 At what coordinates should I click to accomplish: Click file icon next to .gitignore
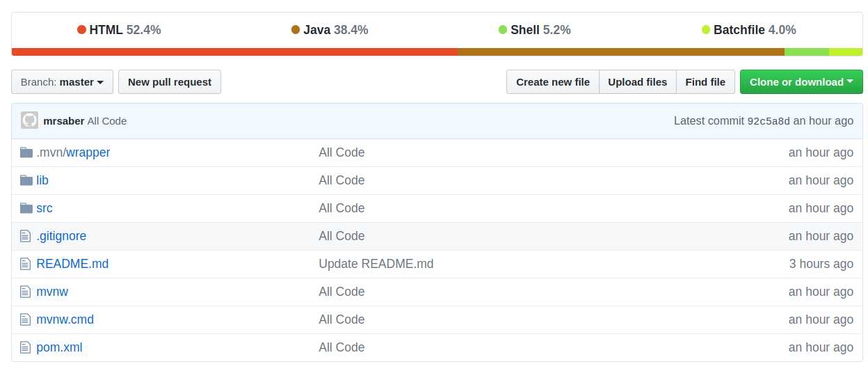coord(26,236)
